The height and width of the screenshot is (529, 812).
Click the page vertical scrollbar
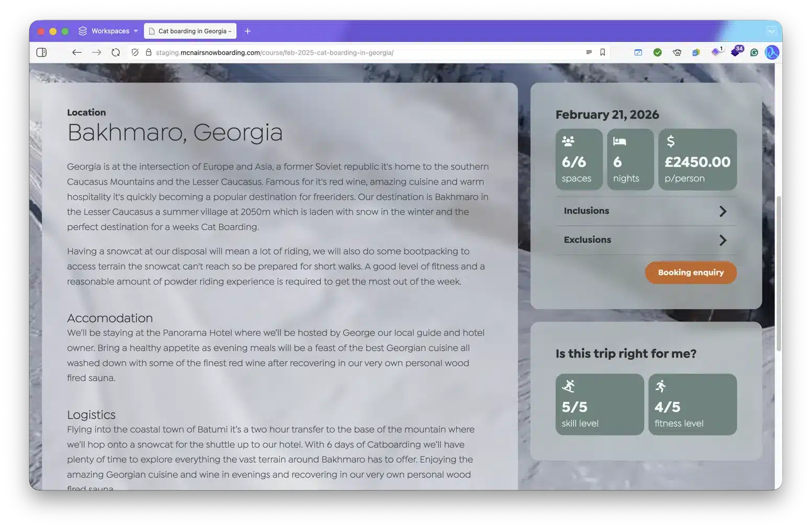click(x=779, y=272)
